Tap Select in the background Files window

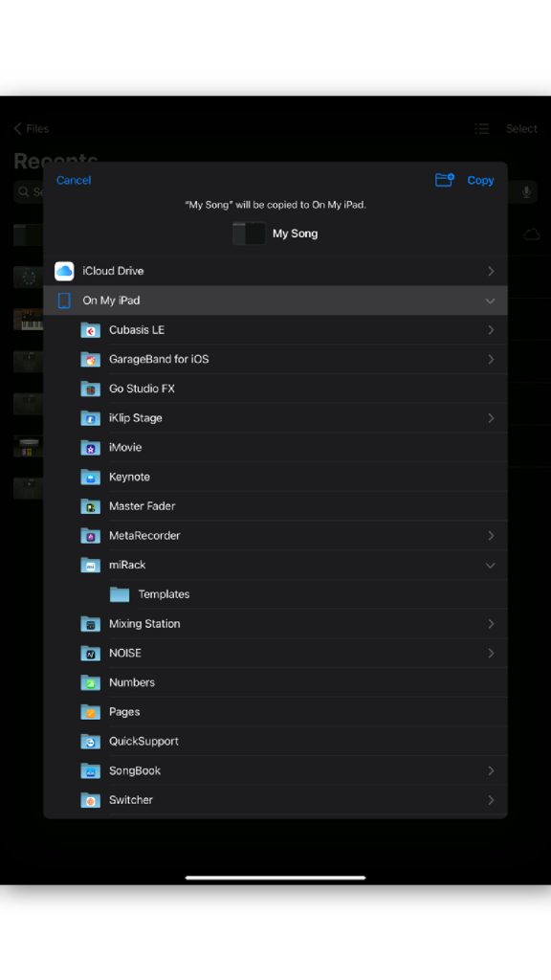[521, 129]
